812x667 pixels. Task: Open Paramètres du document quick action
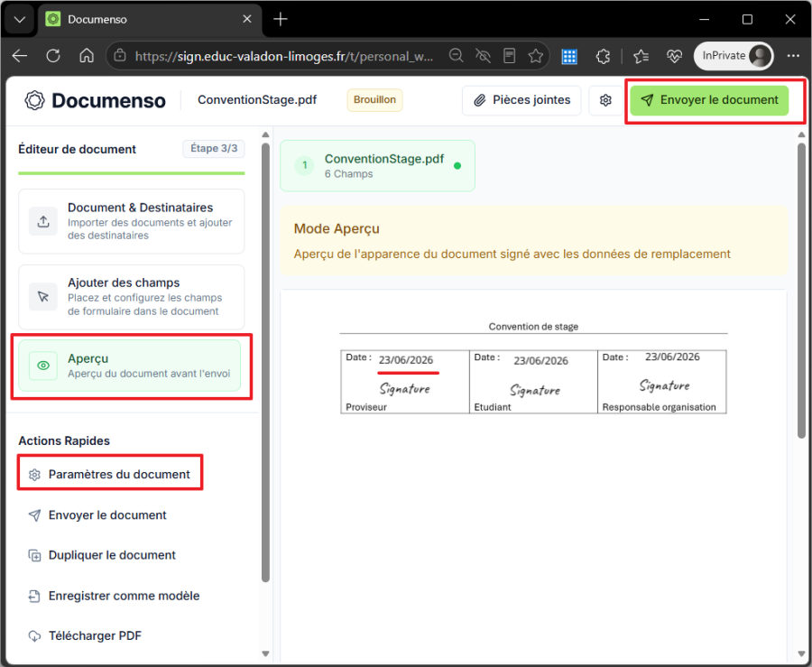click(x=110, y=475)
